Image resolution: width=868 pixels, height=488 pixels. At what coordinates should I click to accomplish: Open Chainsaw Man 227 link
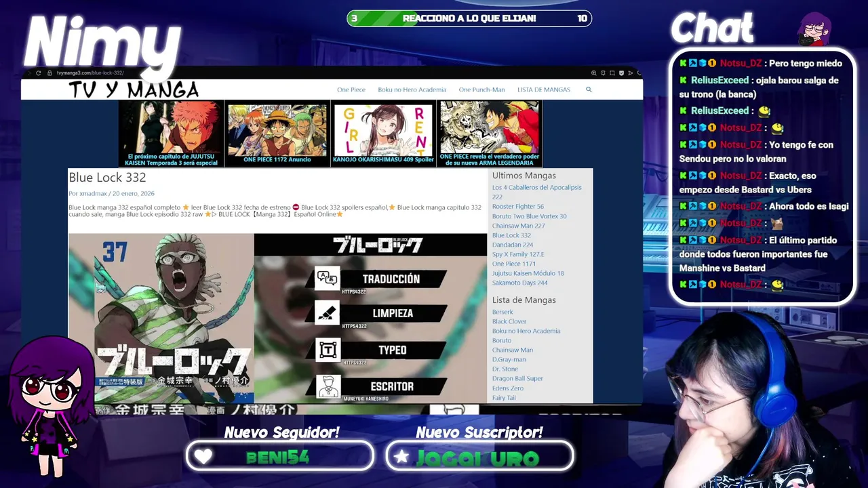(x=519, y=226)
